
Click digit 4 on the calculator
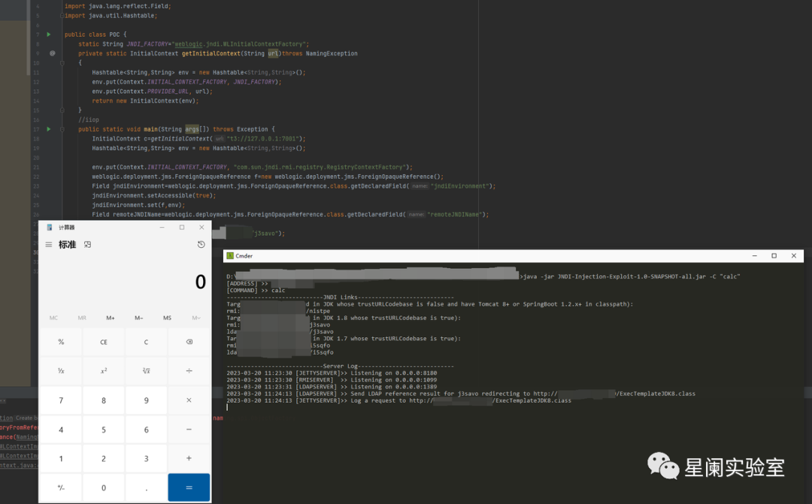[x=61, y=430]
